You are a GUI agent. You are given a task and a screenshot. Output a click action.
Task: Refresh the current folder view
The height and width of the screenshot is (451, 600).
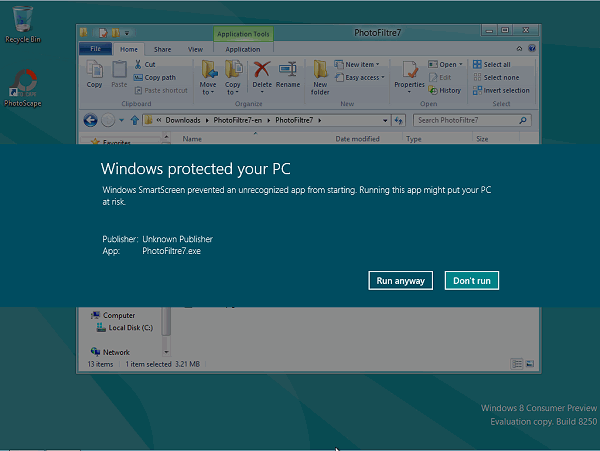click(398, 120)
